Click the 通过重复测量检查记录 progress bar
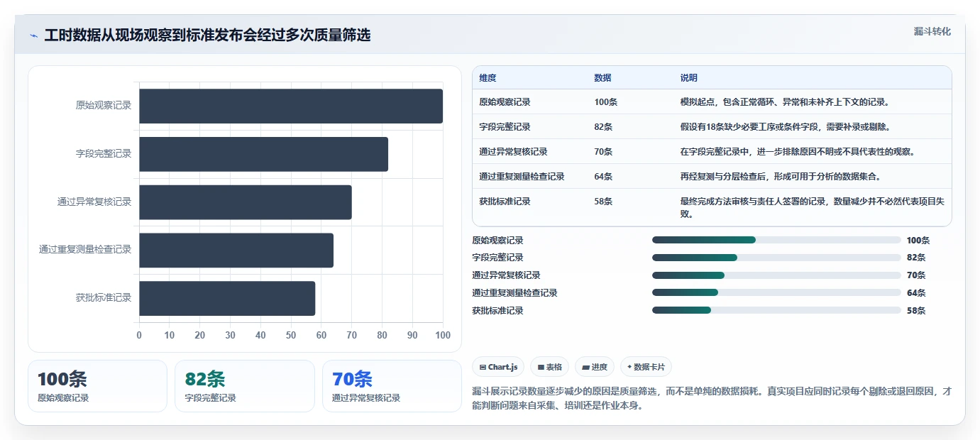Screen dimensions: 980x440 (776, 292)
